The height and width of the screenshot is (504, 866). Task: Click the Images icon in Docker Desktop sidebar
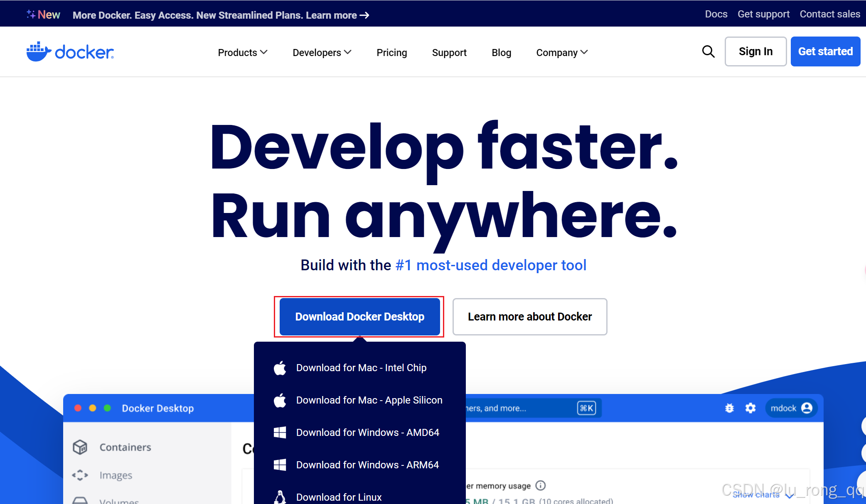(x=80, y=475)
